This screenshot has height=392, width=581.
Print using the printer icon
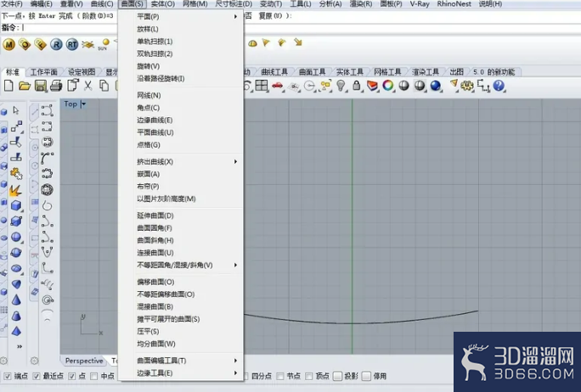[56, 86]
